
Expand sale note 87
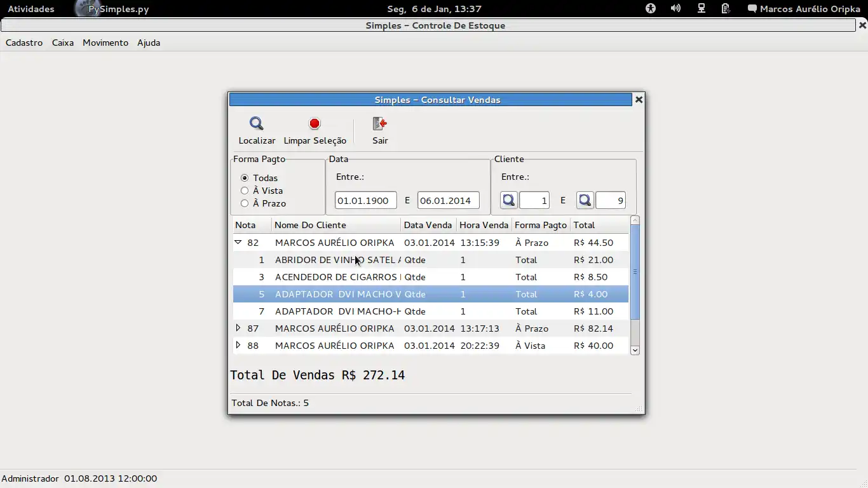238,328
